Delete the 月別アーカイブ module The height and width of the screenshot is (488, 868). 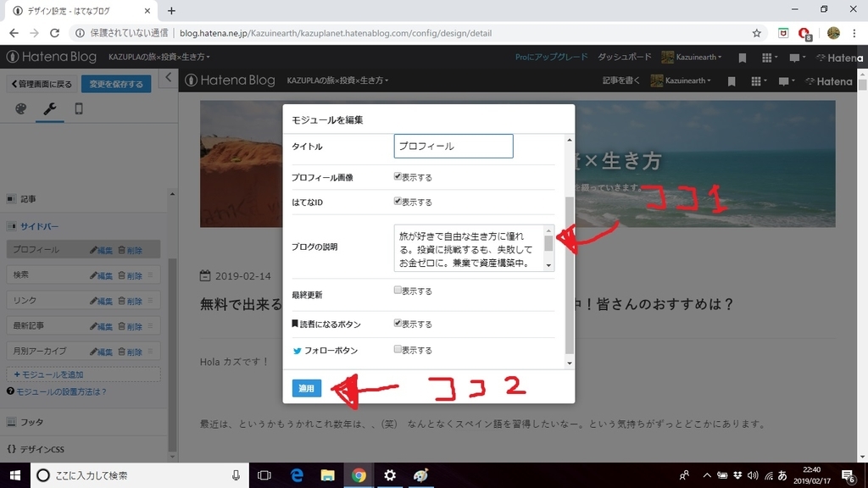point(130,352)
